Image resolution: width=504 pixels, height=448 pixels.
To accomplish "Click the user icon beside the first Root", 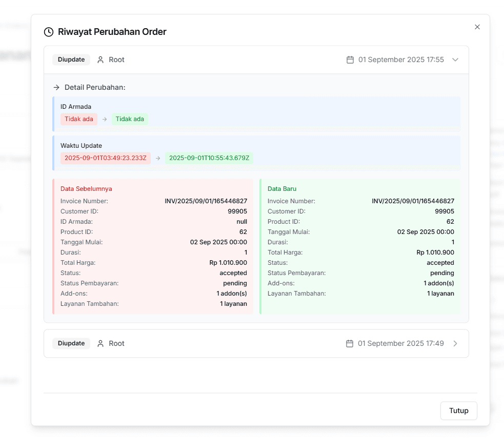I will point(100,60).
